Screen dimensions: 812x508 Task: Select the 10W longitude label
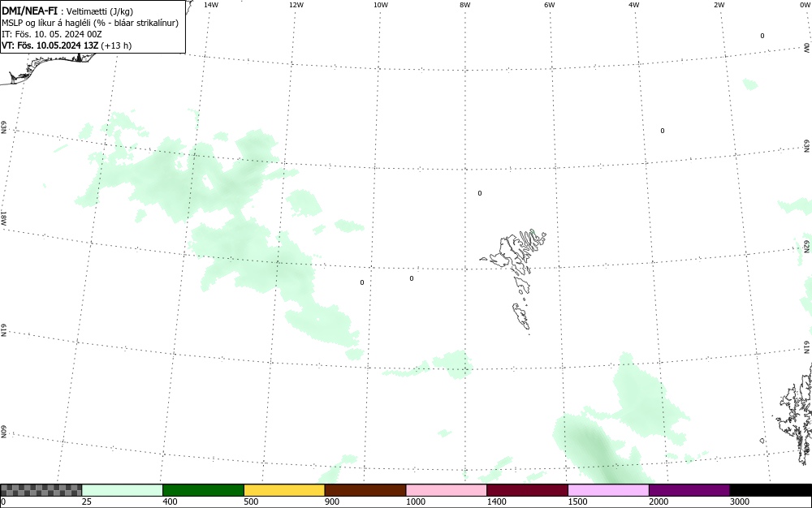[381, 5]
